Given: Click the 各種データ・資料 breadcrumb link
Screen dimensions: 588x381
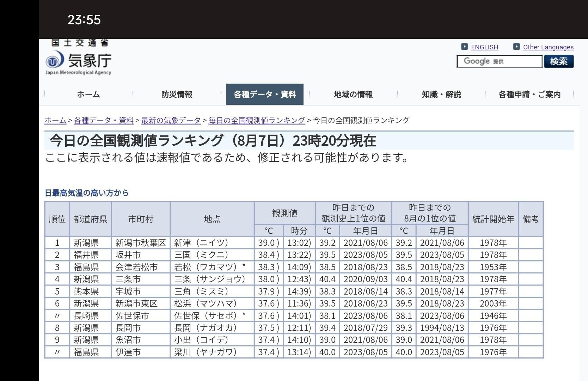Looking at the screenshot, I should [104, 120].
